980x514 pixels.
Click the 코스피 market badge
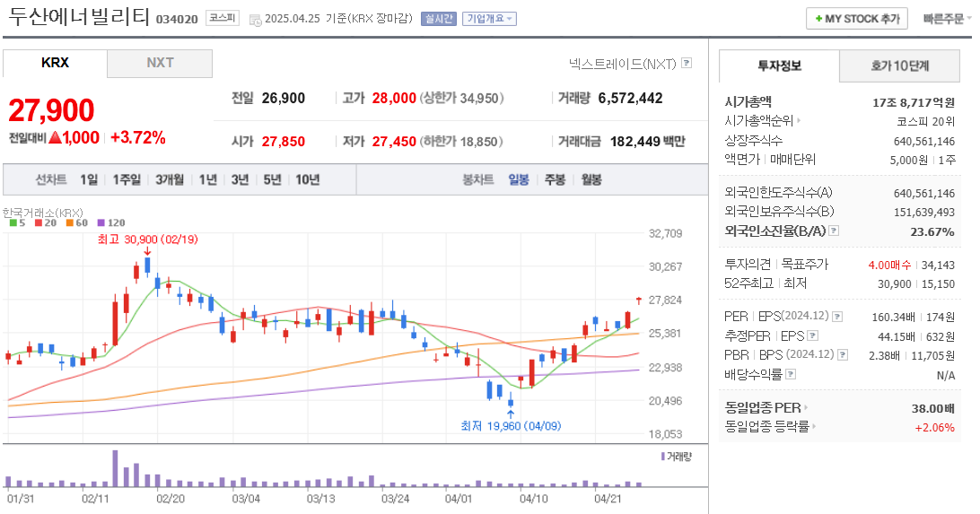[x=223, y=18]
